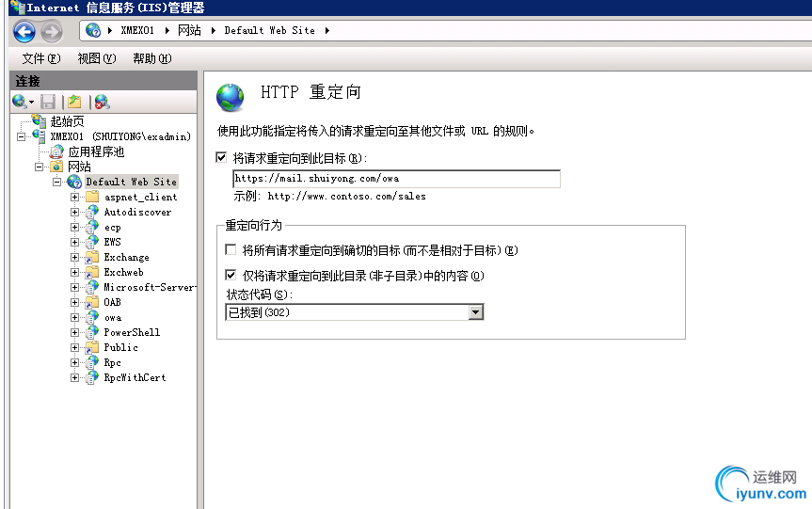Image resolution: width=812 pixels, height=509 pixels.
Task: Open arrow between XMEX01 and 网站 breadcrumb
Action: (x=167, y=30)
